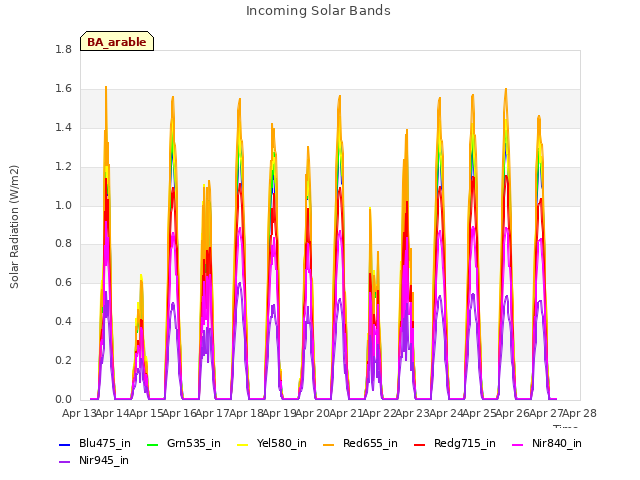This screenshot has height=480, width=640.
Task: Click the 0.4 y-axis tick label
Action: tap(63, 322)
